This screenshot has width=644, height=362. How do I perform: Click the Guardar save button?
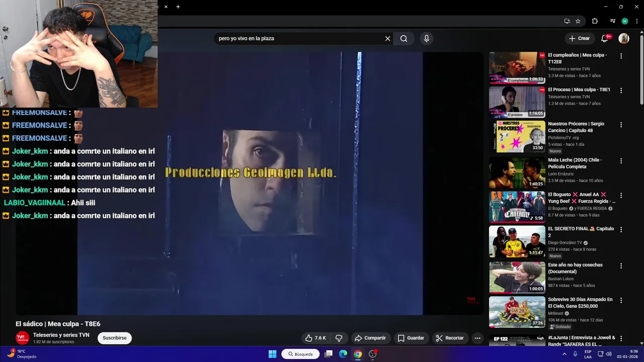pos(411,338)
